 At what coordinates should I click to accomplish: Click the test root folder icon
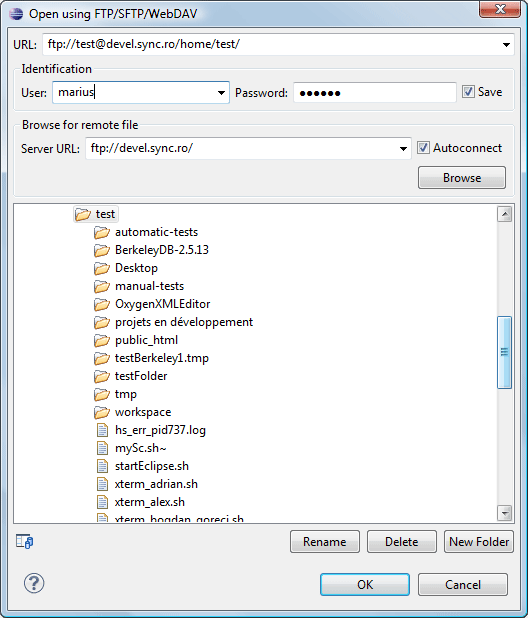[83, 214]
